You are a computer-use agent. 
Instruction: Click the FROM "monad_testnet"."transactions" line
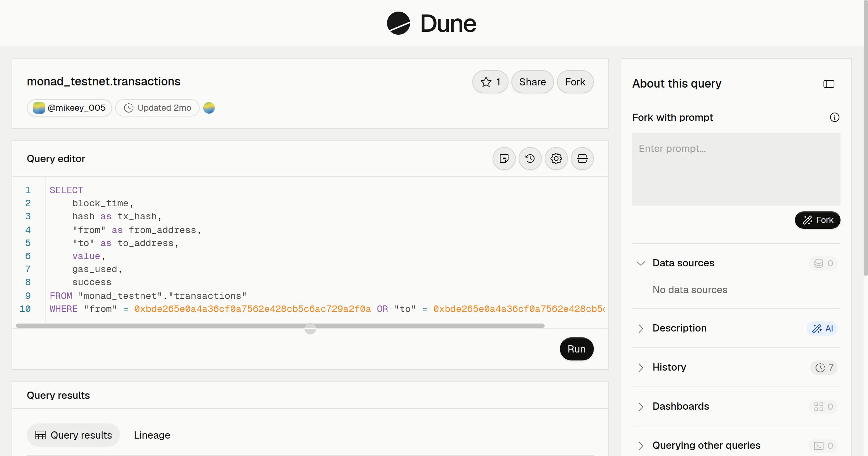148,296
